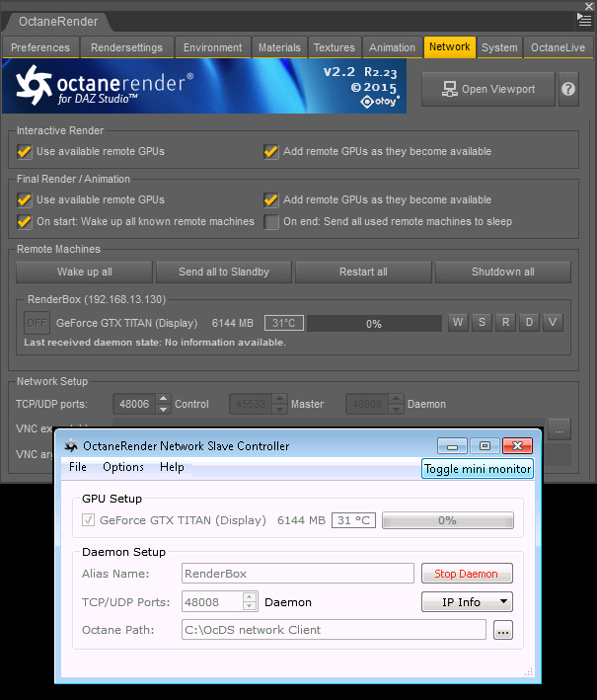Screen dimensions: 597x700
Task: Enable On end send machines to sleep
Action: (x=270, y=222)
